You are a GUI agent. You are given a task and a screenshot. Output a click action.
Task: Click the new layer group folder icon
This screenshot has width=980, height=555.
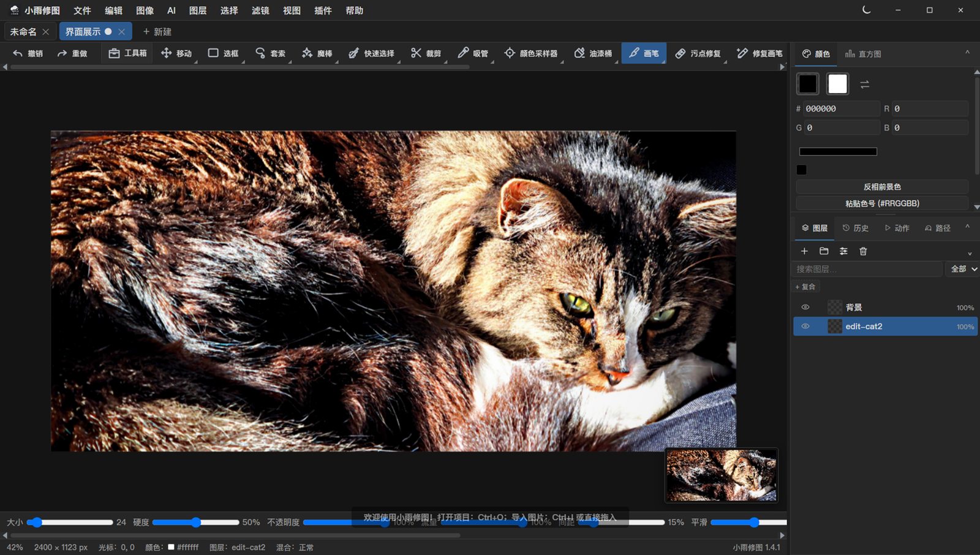coord(824,251)
